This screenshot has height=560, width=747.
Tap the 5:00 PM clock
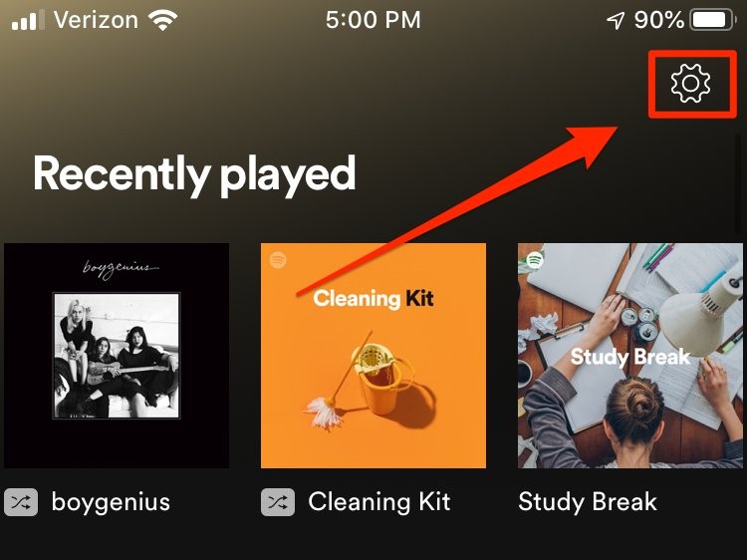pos(373,21)
